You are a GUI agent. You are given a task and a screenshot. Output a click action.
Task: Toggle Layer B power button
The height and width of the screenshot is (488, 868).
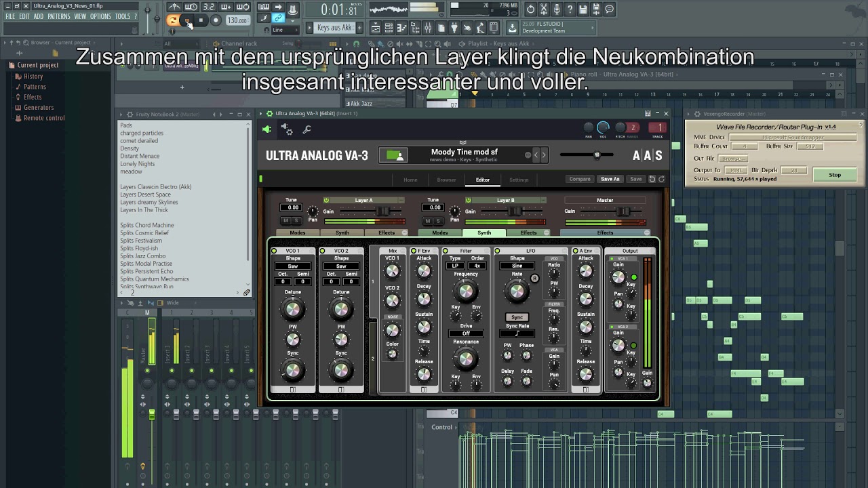coord(468,200)
